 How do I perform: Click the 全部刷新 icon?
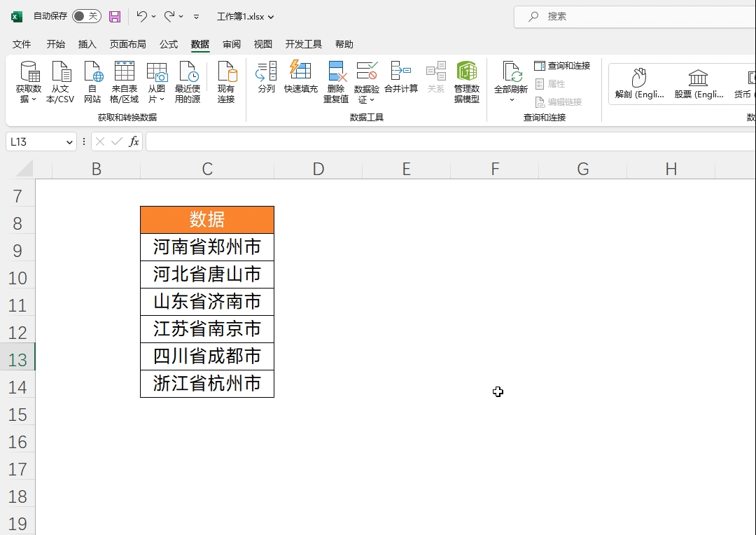[511, 72]
